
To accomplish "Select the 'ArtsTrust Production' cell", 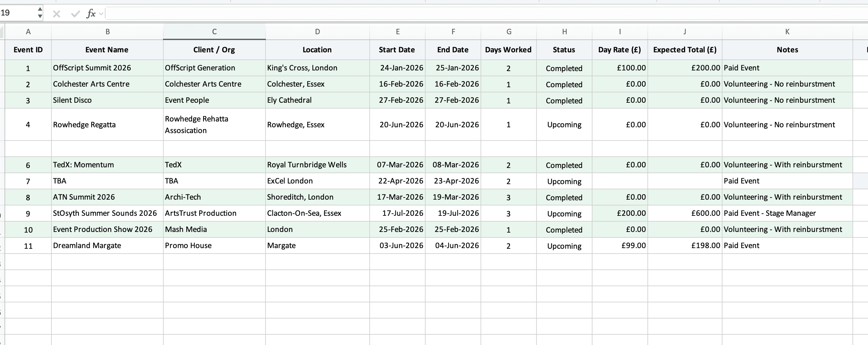I will click(214, 214).
